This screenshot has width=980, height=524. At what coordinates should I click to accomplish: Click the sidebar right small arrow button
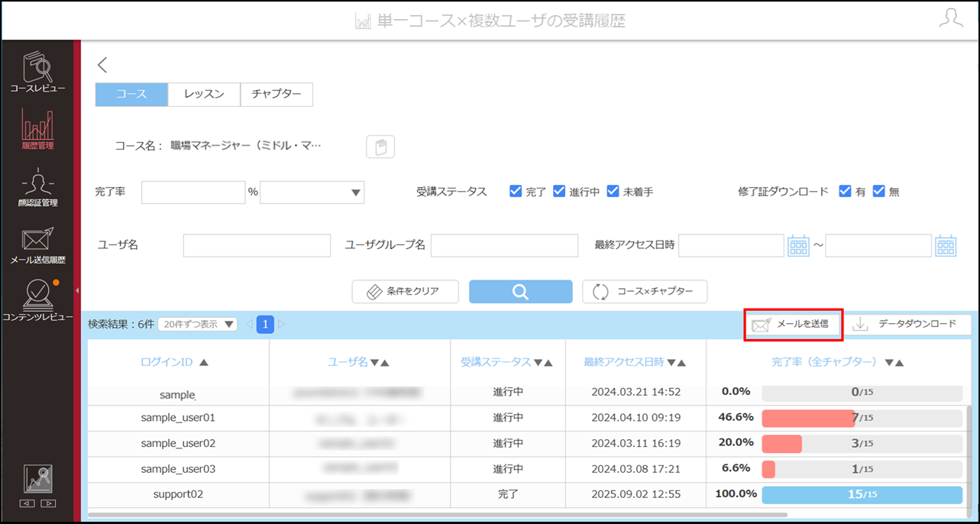[x=48, y=504]
